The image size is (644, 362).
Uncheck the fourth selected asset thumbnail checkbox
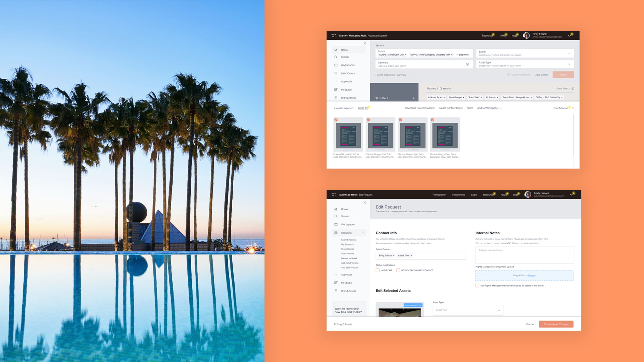click(433, 120)
